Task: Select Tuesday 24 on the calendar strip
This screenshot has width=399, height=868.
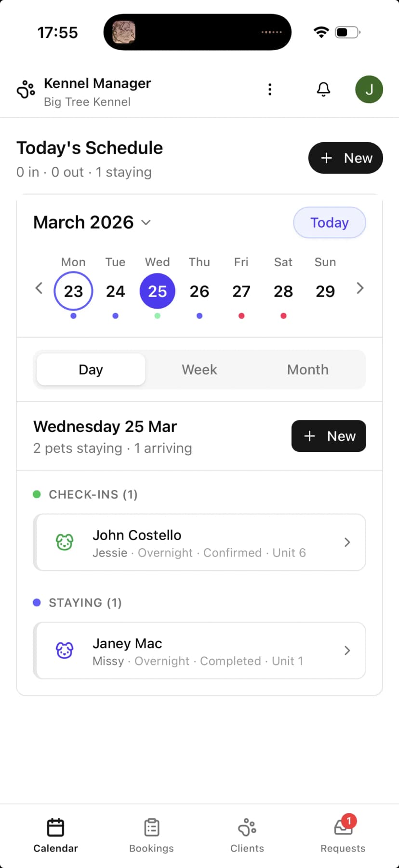Action: point(115,291)
